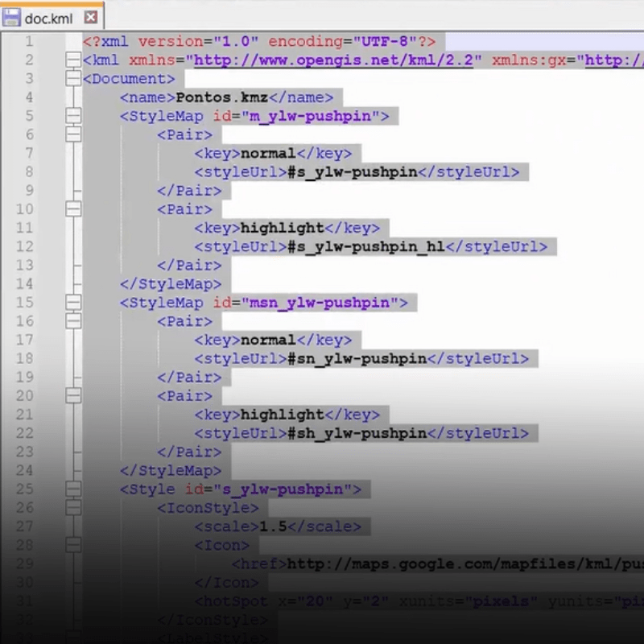This screenshot has height=644, width=644.
Task: Collapse Style s_ylw-pushpin fold on line 25
Action: tap(73, 489)
